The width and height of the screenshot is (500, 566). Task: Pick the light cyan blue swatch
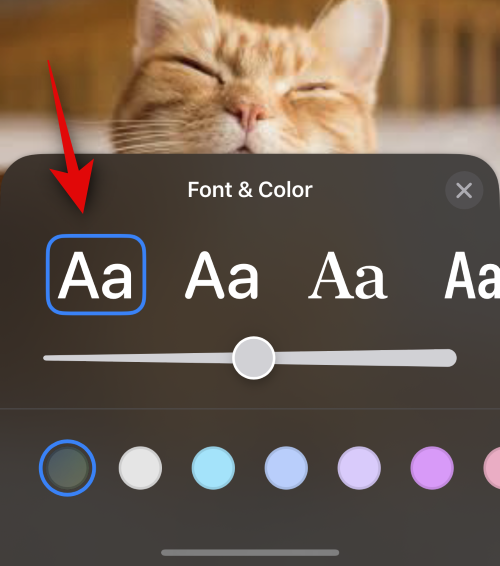(x=213, y=468)
